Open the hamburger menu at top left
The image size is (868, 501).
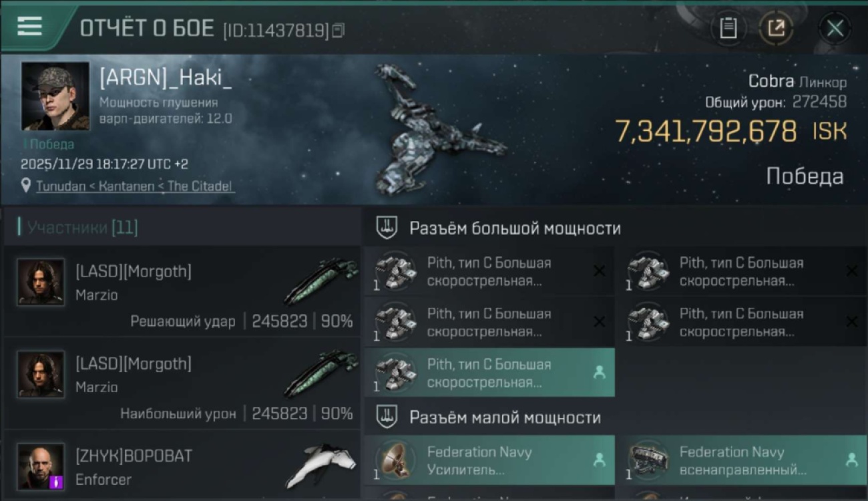[29, 27]
